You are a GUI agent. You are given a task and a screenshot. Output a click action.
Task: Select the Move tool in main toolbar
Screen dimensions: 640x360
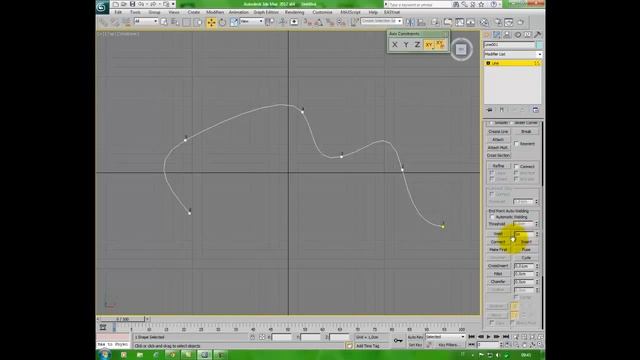pos(211,22)
